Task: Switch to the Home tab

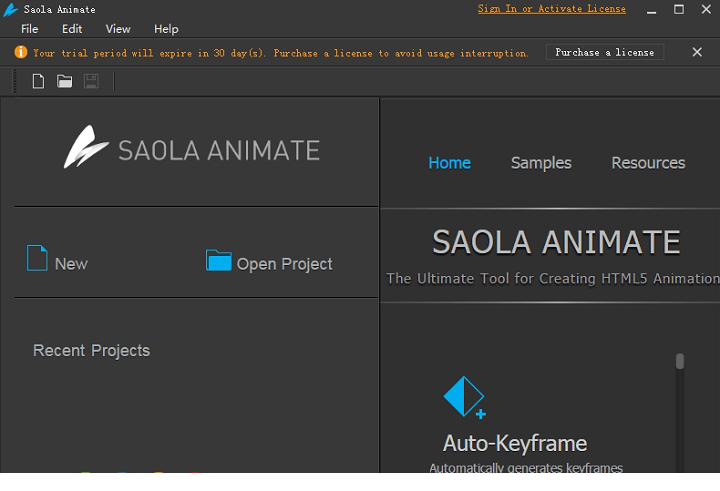Action: (x=449, y=163)
